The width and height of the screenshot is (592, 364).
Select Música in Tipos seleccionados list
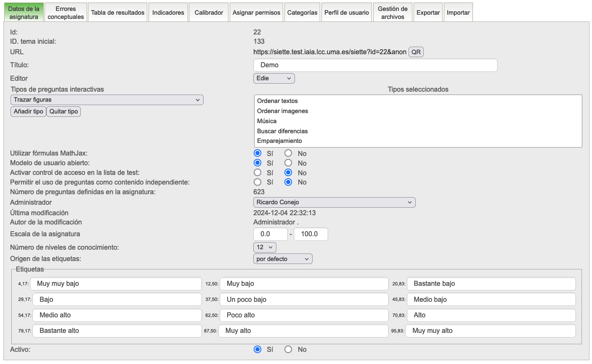point(267,121)
